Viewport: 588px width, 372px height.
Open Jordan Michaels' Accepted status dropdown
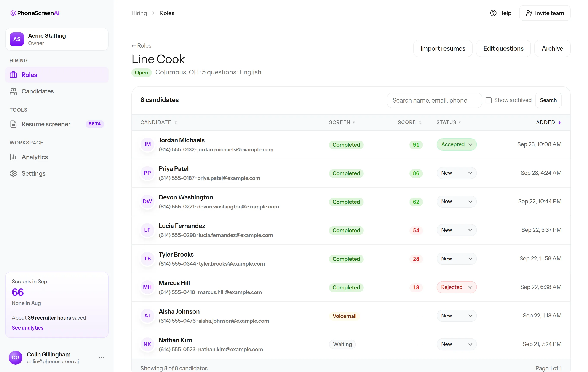click(456, 144)
